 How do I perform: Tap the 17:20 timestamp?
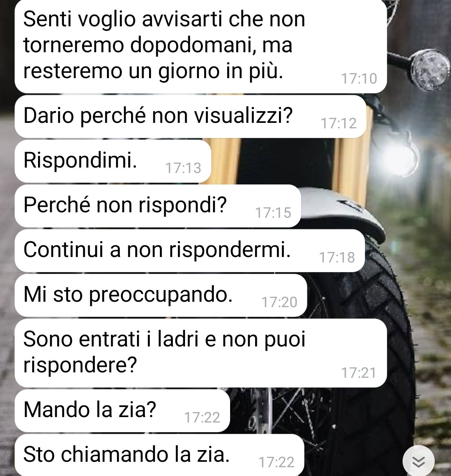(x=279, y=302)
